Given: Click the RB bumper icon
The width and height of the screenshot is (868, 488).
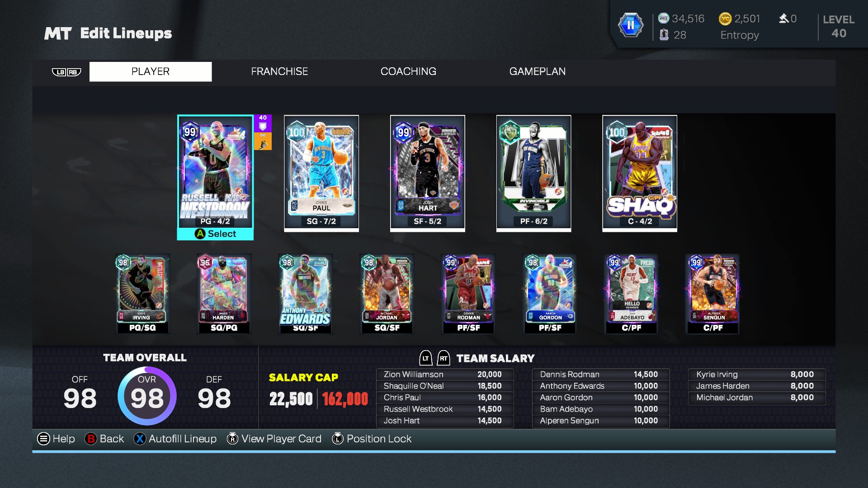Looking at the screenshot, I should click(74, 72).
